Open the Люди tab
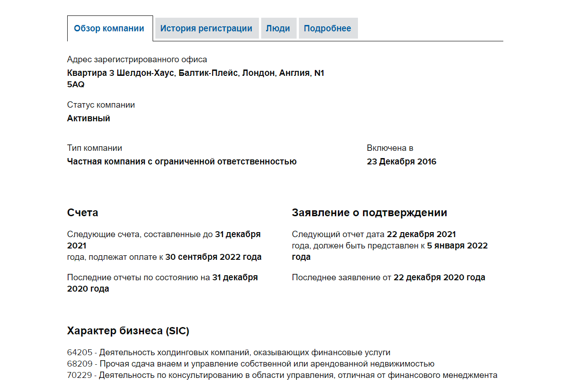Screen dimensions: 571x392 pyautogui.click(x=278, y=28)
